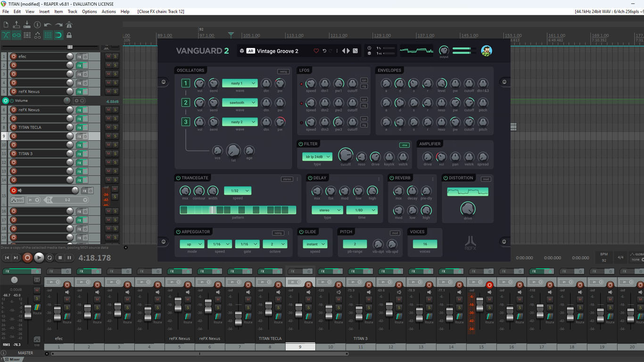This screenshot has height=362, width=644.
Task: Open trancegate speed dropdown showing 1/32
Action: (x=238, y=191)
